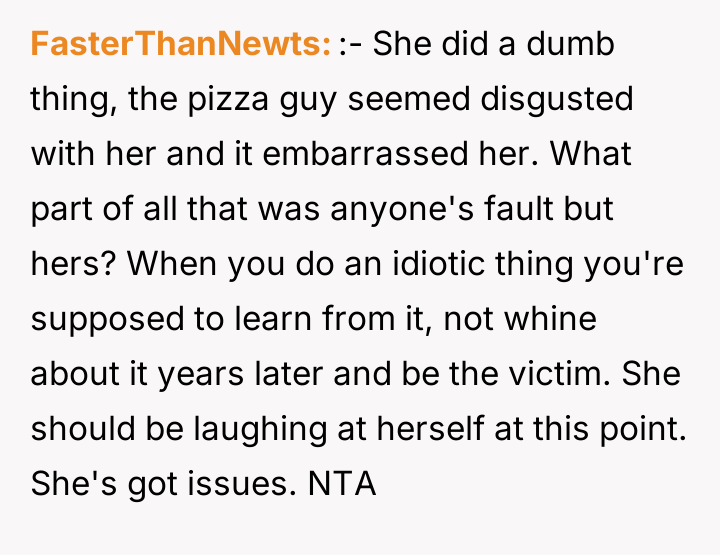
Task: Click the FasterThanNewts username link
Action: [x=181, y=45]
